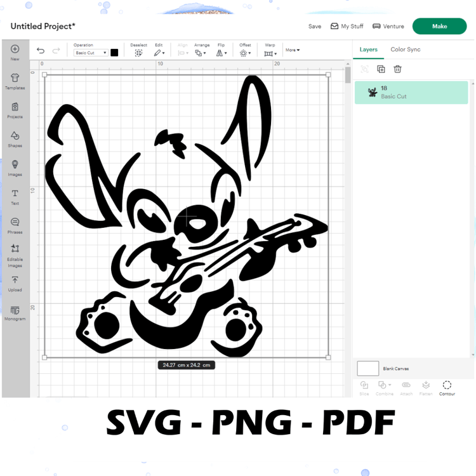Duplicate the selected layer
The image size is (476, 476).
(381, 69)
